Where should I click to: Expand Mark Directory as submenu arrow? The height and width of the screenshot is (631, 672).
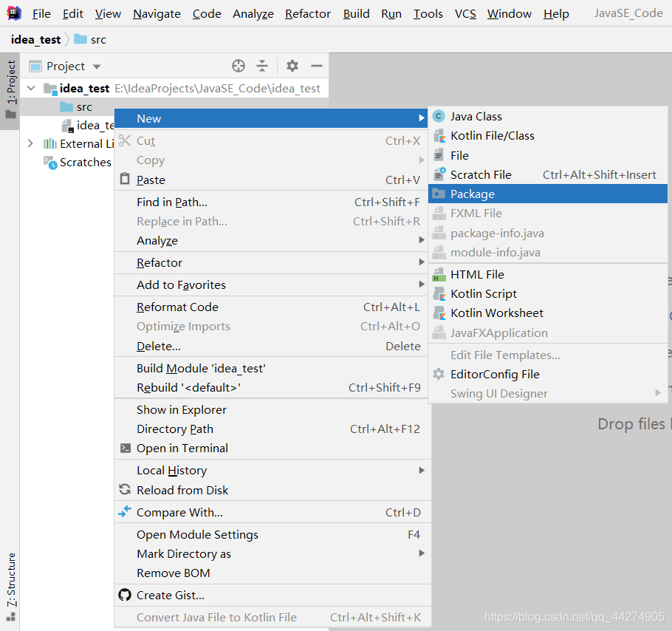pyautogui.click(x=422, y=553)
